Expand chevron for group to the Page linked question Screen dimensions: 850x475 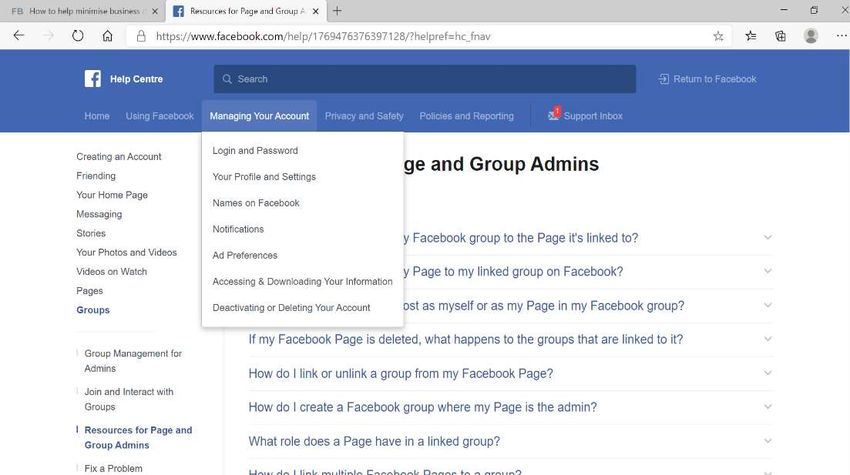click(768, 238)
